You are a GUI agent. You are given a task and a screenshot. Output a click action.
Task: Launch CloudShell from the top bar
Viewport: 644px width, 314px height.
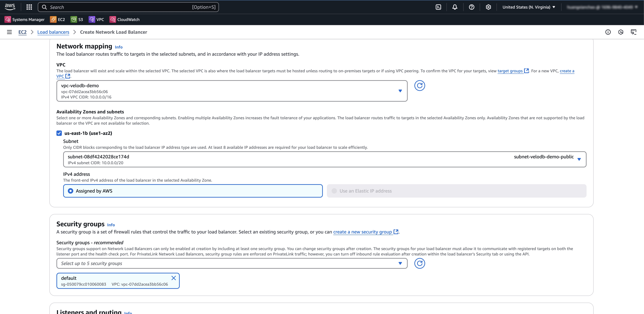pos(438,7)
